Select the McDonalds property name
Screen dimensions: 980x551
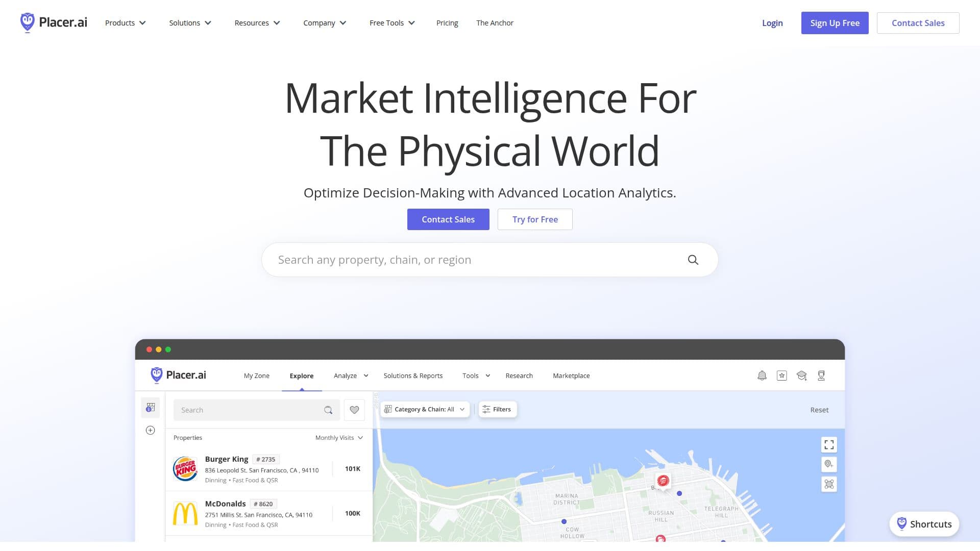[x=225, y=504]
